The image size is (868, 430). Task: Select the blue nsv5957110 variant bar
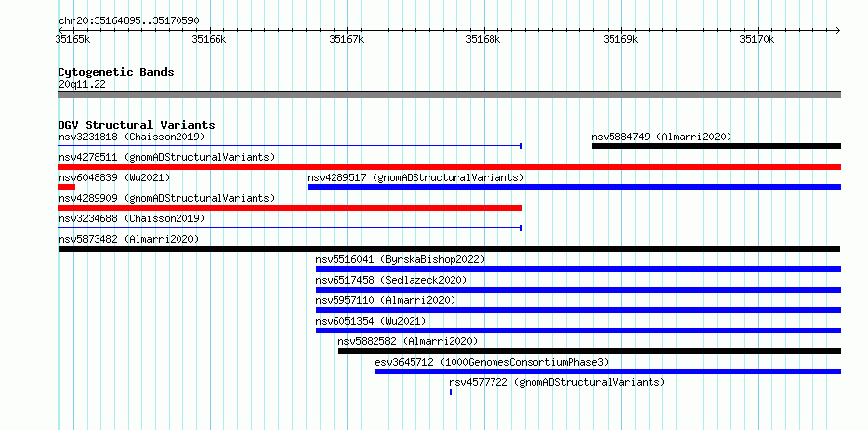point(578,310)
